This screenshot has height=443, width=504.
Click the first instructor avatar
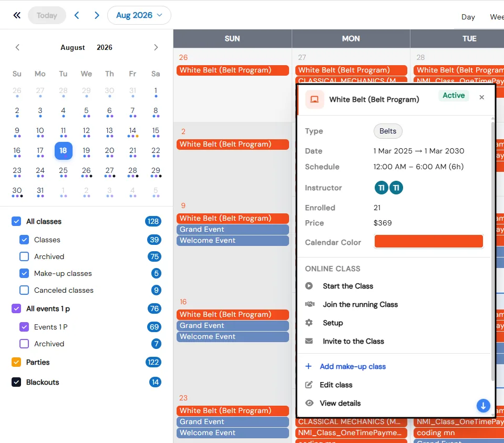(x=381, y=188)
